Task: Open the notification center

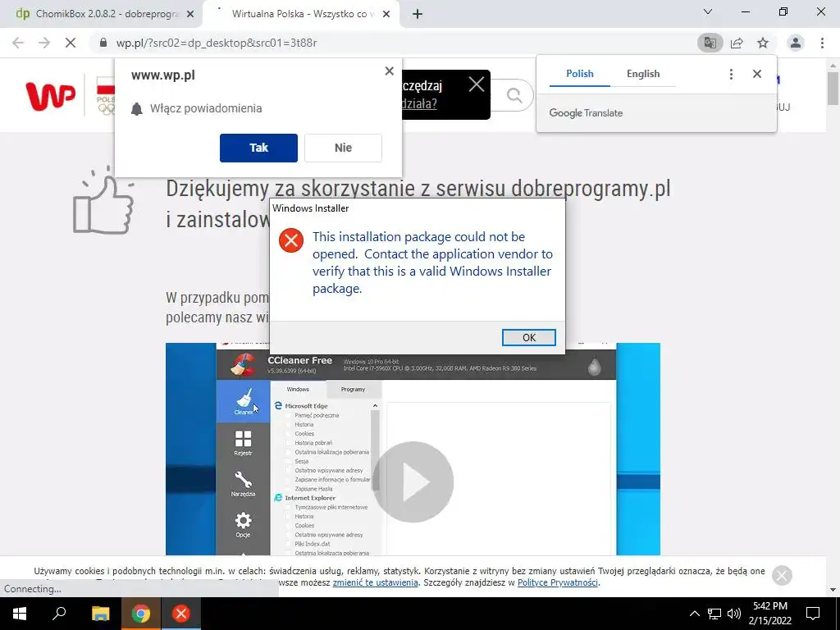Action: click(x=813, y=614)
